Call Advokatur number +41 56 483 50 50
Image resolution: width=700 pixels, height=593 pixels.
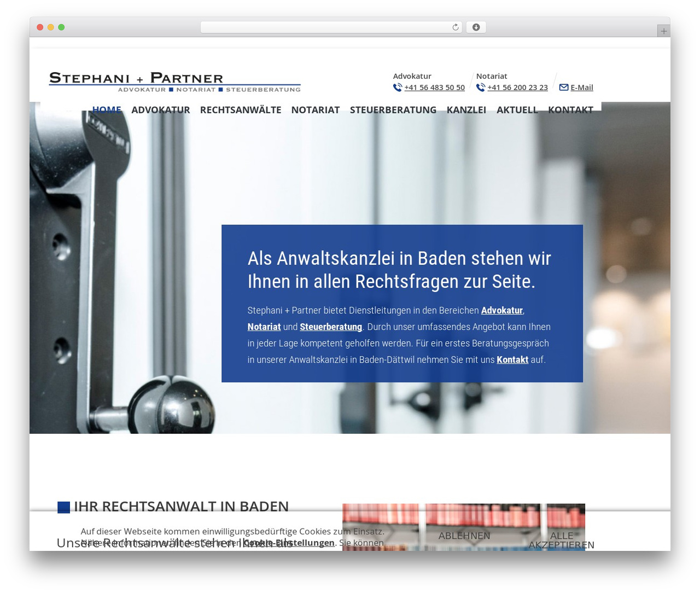click(434, 88)
